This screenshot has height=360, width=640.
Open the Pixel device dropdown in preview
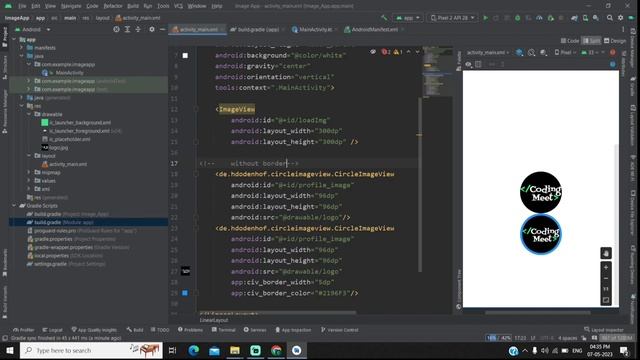click(565, 53)
